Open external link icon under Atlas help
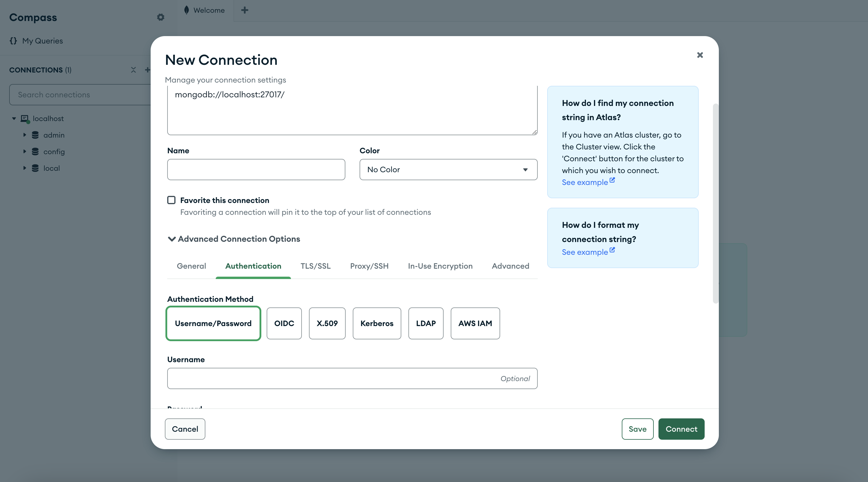 point(612,180)
